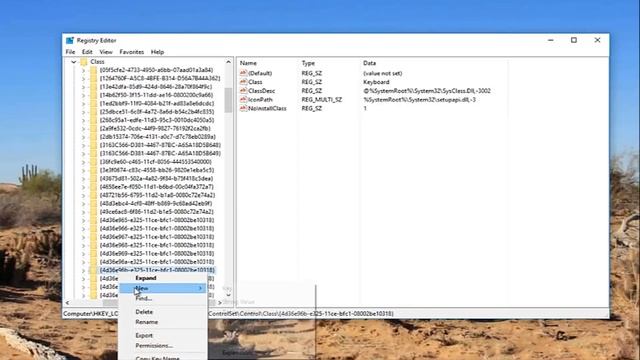Screen dimensions: 640x360
Task: Open the Favorites menu
Action: (131, 52)
